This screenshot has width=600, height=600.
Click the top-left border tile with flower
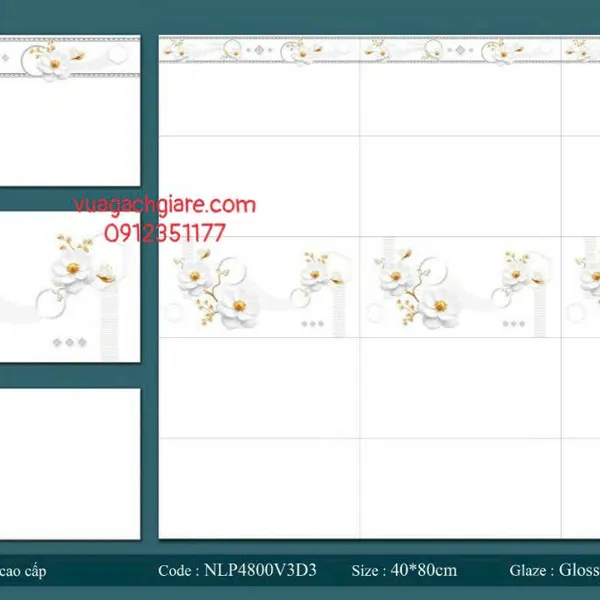[x=68, y=110]
